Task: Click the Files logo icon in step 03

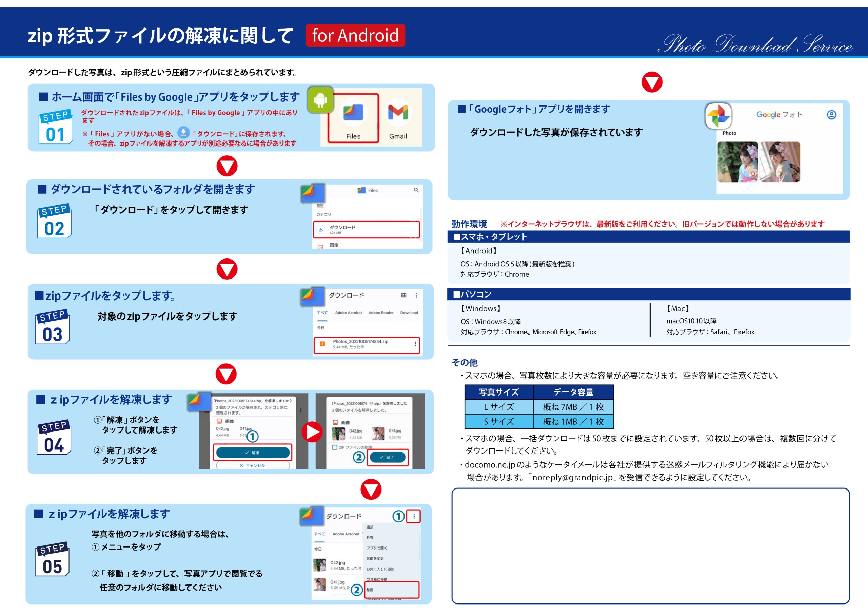Action: [x=313, y=297]
